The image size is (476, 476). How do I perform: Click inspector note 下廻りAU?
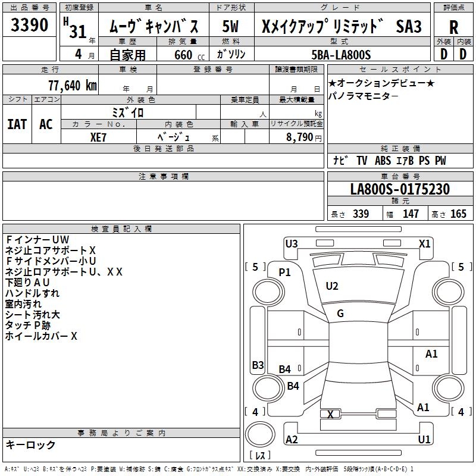coord(27,282)
